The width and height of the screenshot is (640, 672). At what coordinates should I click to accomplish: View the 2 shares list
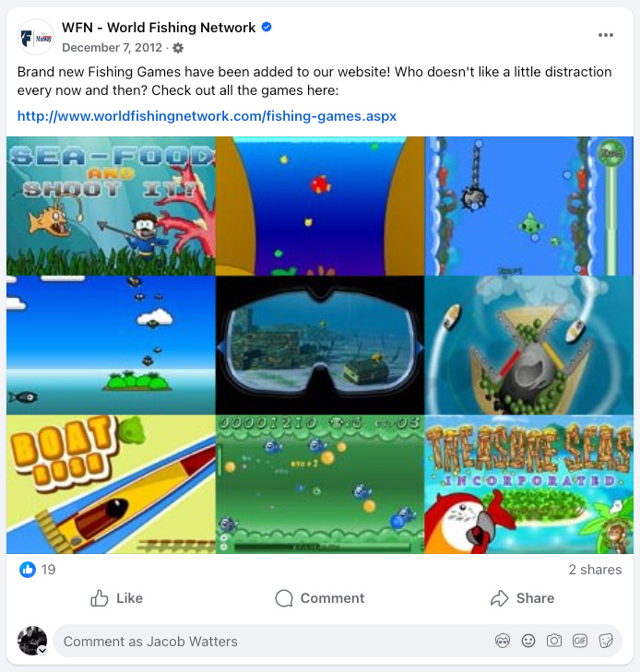click(595, 570)
